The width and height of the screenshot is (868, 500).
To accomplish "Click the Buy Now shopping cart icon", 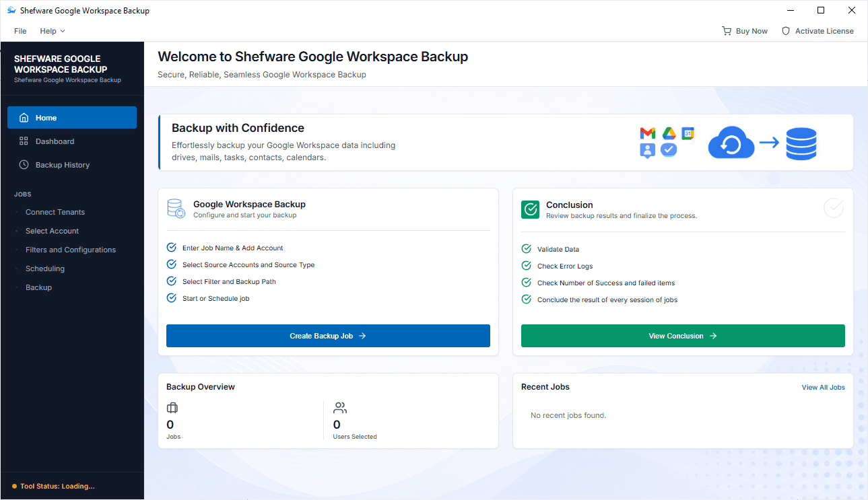I will tap(727, 31).
